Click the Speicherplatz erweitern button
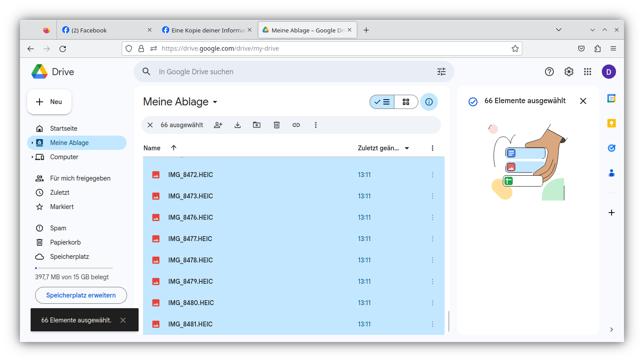Image resolution: width=644 pixels, height=362 pixels. (x=81, y=295)
